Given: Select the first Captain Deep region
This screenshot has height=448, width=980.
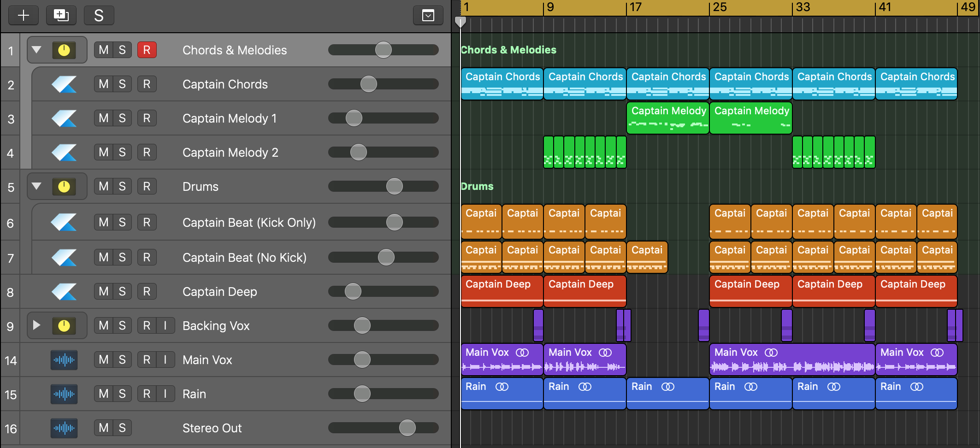Looking at the screenshot, I should (x=502, y=291).
